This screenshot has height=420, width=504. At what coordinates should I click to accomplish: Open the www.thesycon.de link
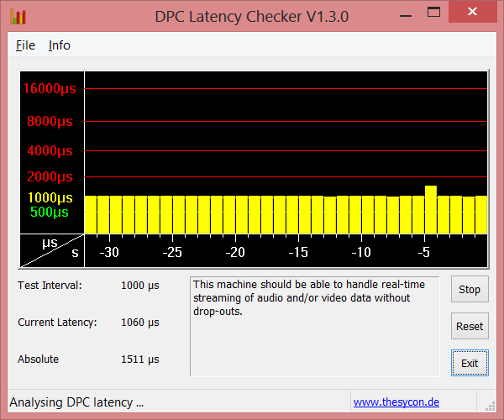396,402
